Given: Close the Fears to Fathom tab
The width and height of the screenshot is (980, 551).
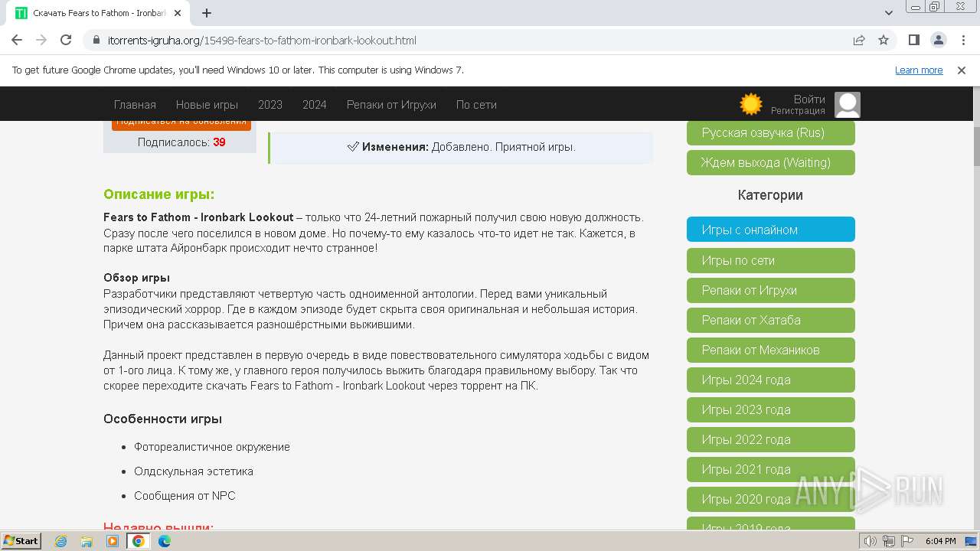Looking at the screenshot, I should tap(178, 13).
